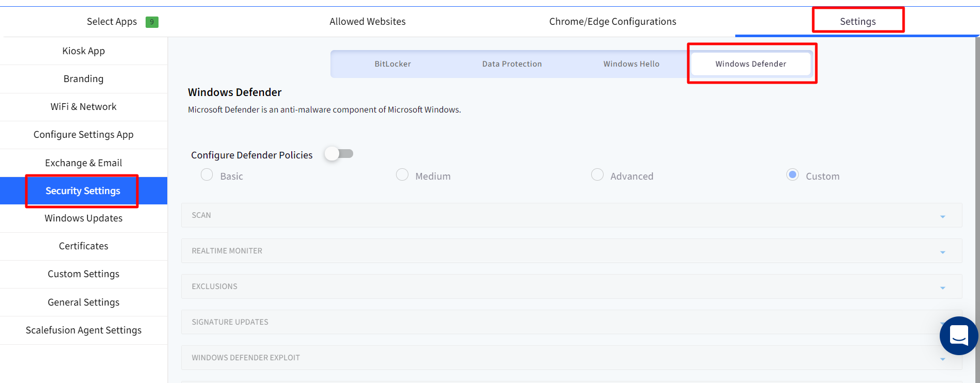
Task: Open Custom Settings in sidebar
Action: click(84, 274)
